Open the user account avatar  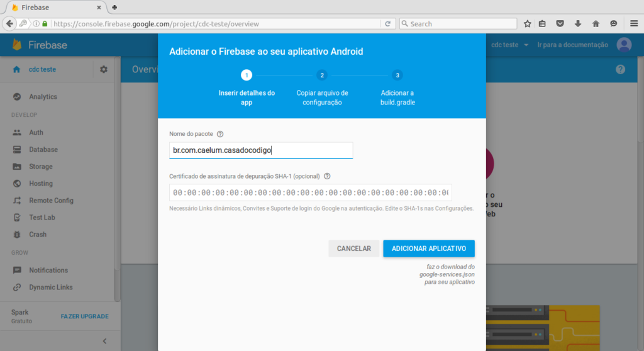point(624,45)
